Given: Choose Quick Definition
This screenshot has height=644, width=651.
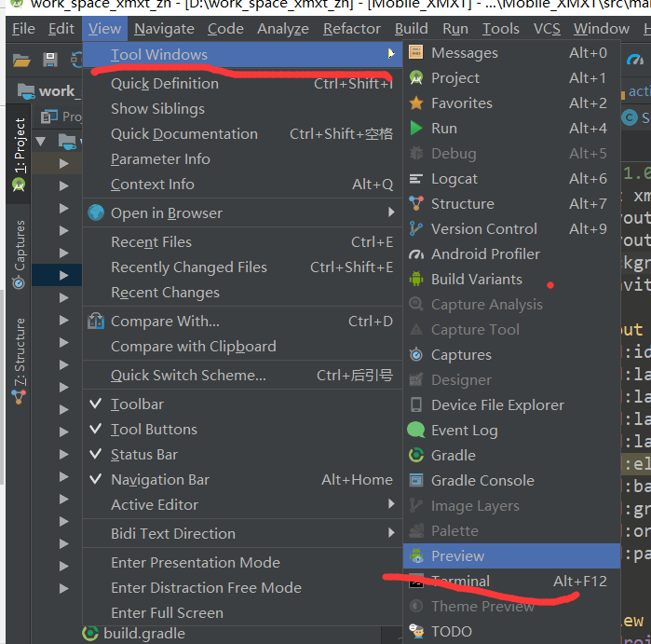Looking at the screenshot, I should (242, 84).
